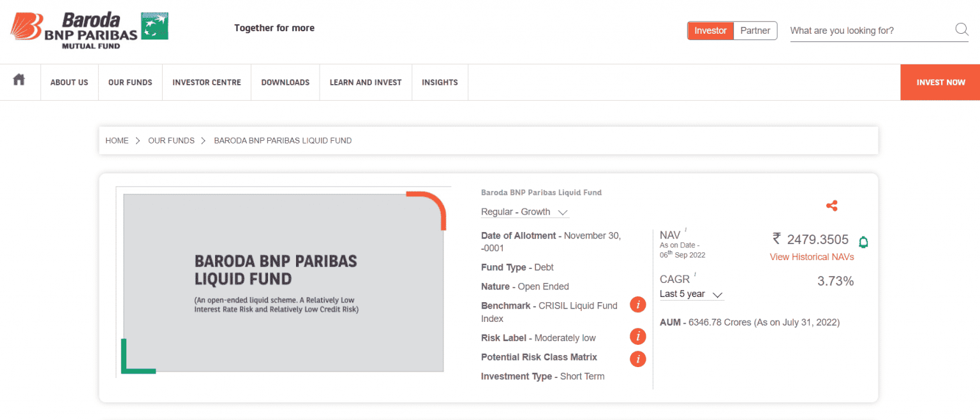This screenshot has width=980, height=420.
Task: Open the Downloads menu
Action: 285,82
